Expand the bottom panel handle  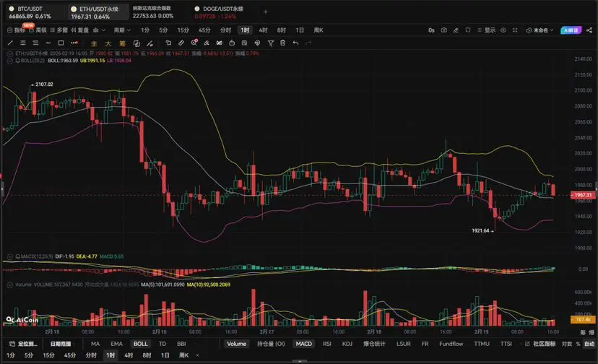[x=300, y=361]
